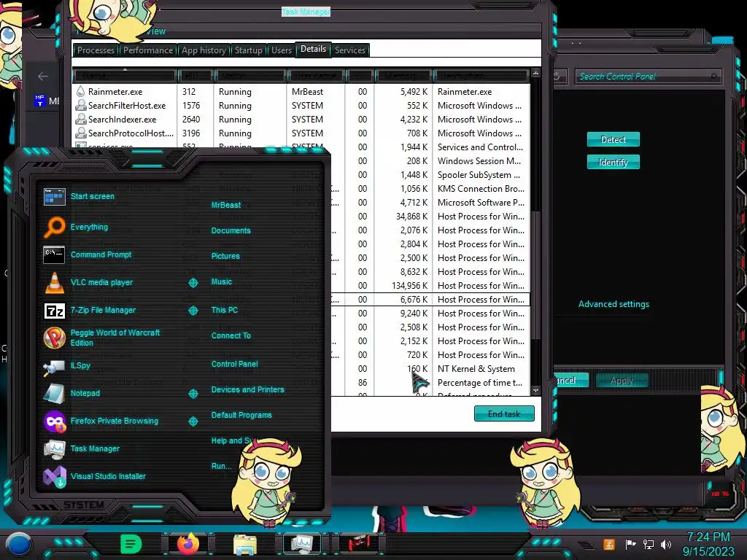Switch to Processes tab

pyautogui.click(x=96, y=50)
